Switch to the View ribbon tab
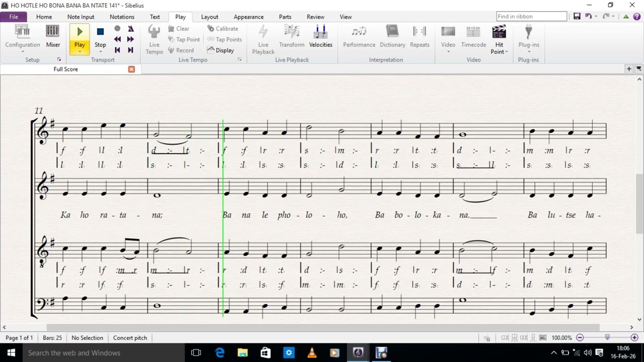The height and width of the screenshot is (362, 644). tap(346, 17)
